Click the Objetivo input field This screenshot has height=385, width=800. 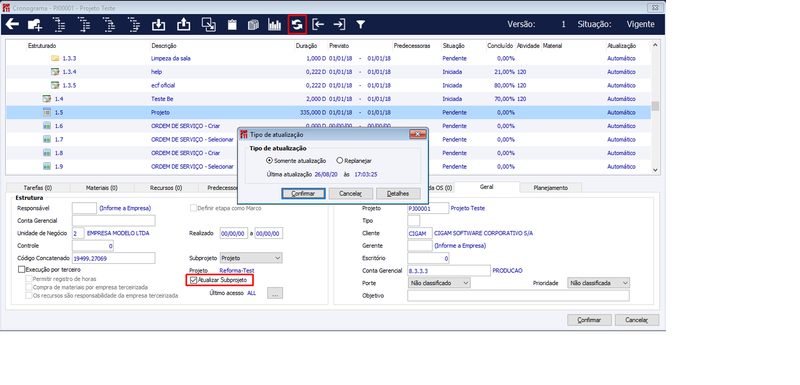518,296
